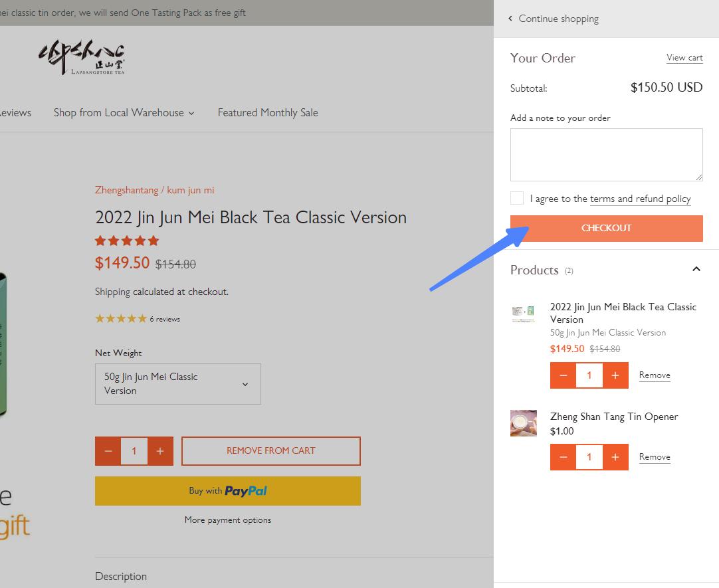Open Tin Opener product thumbnail in cart
The height and width of the screenshot is (588, 719).
click(524, 423)
